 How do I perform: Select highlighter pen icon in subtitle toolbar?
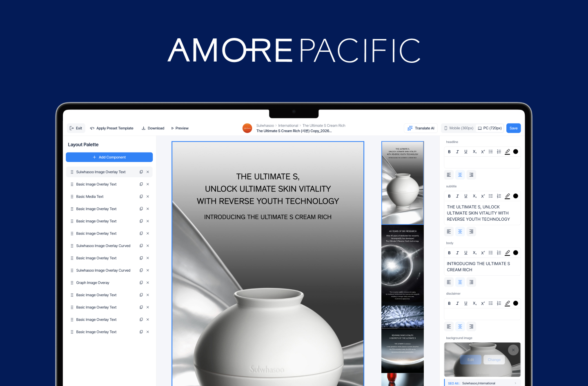point(507,196)
